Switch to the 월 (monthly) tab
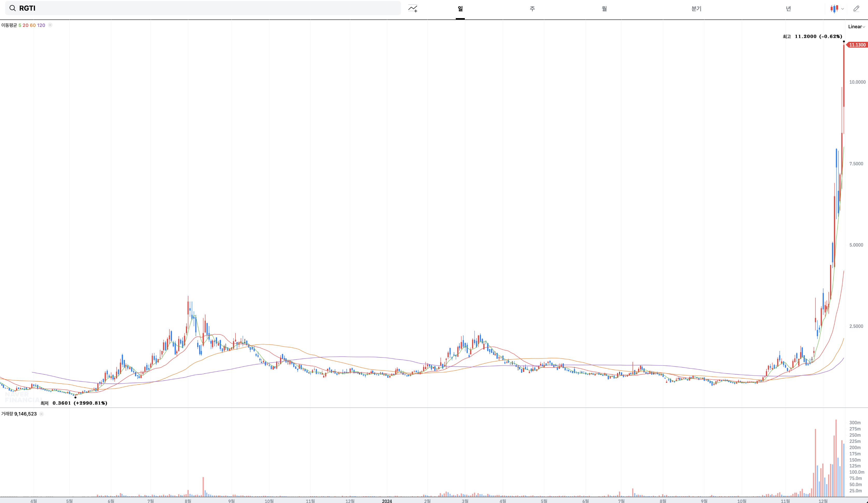 pos(604,9)
